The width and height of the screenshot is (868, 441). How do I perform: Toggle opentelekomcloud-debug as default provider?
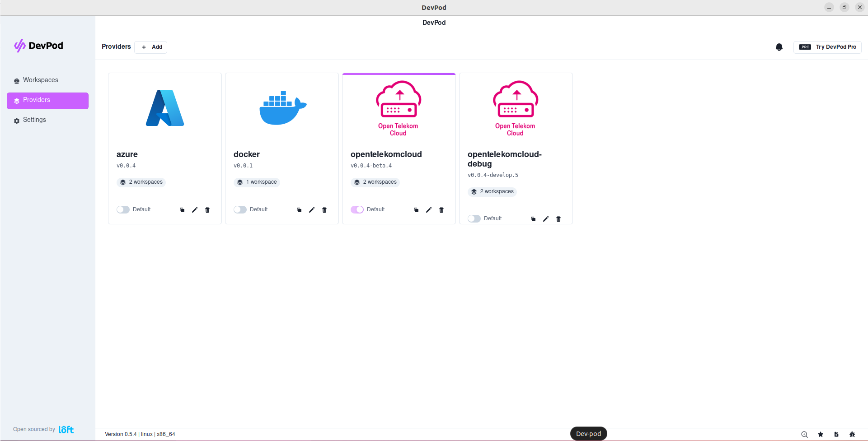click(474, 218)
